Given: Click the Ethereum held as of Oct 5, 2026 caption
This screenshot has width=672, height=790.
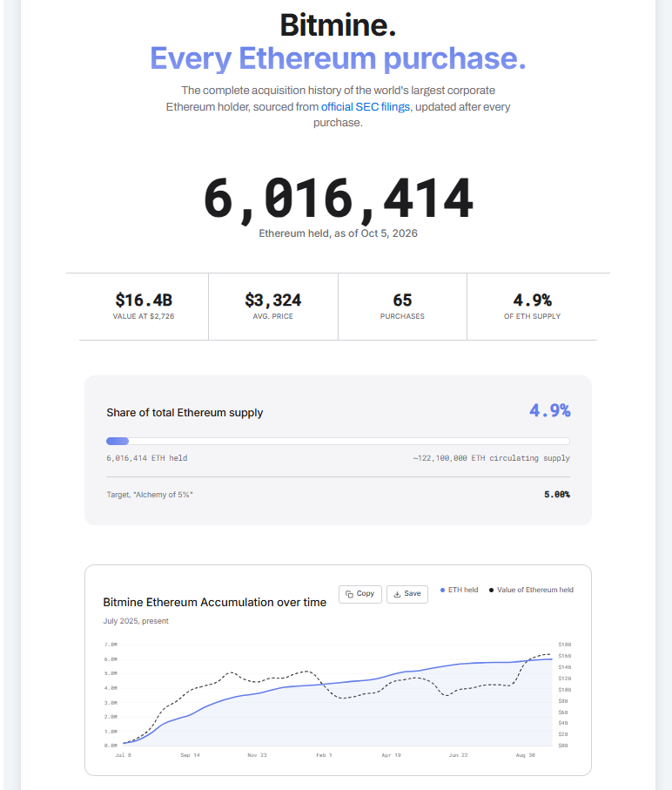Looking at the screenshot, I should click(338, 233).
